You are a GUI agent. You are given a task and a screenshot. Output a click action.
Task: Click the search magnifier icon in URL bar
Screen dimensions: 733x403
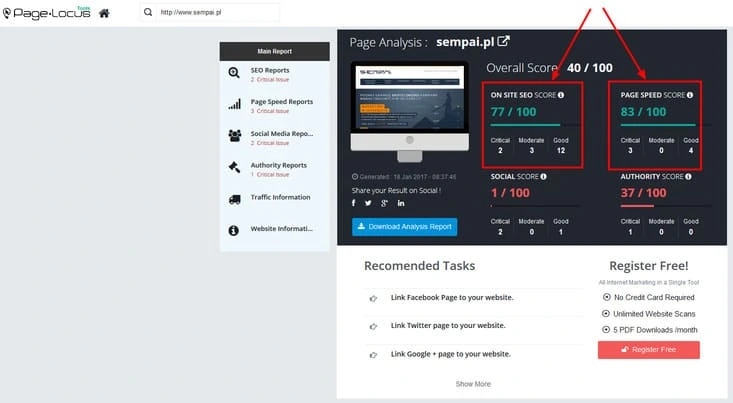(148, 12)
